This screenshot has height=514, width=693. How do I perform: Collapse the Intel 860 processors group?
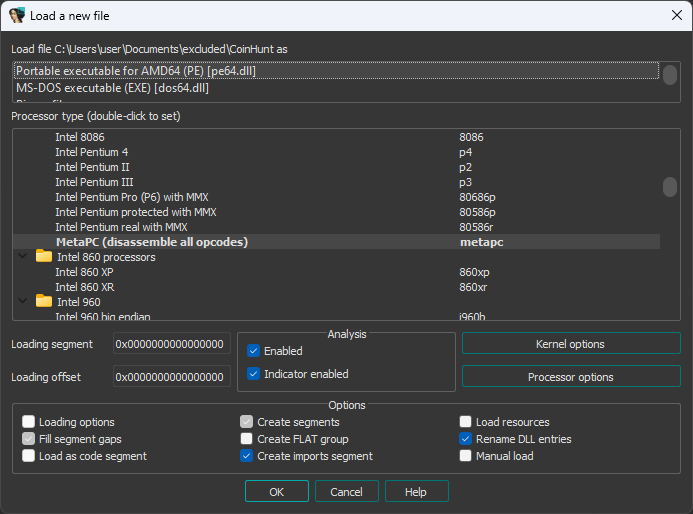point(23,256)
